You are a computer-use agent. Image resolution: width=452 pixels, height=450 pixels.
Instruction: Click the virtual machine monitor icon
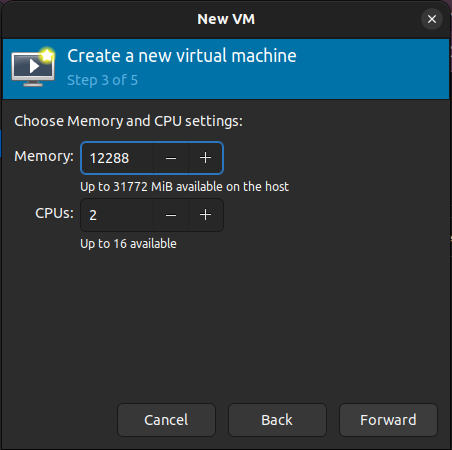click(x=33, y=68)
